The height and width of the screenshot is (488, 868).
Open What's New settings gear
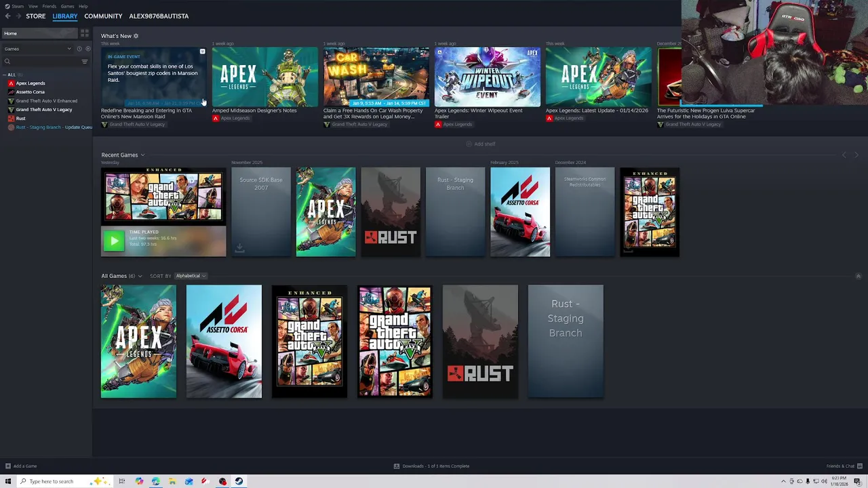click(x=136, y=36)
